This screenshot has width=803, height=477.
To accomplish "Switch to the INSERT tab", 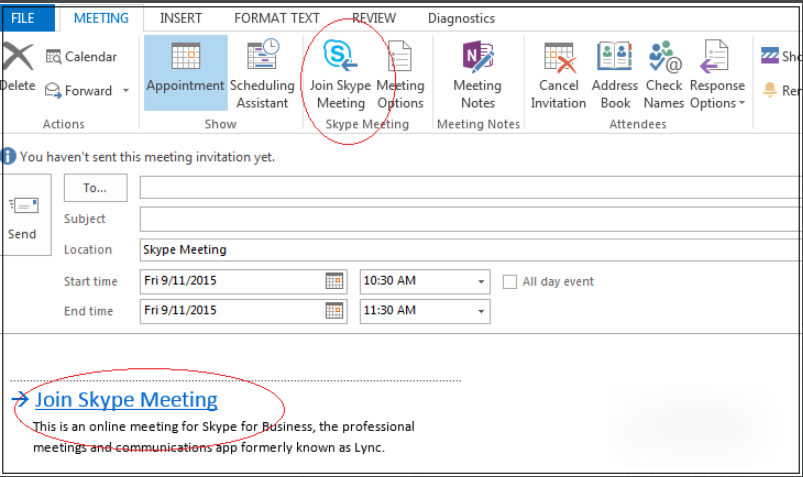I will point(181,18).
